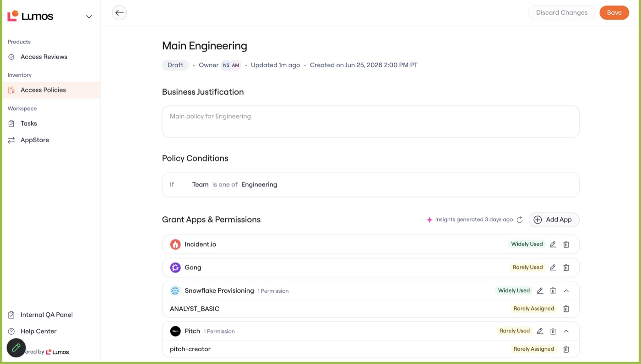Click the Main Engineering policy title
Image resolution: width=641 pixels, height=364 pixels.
205,46
